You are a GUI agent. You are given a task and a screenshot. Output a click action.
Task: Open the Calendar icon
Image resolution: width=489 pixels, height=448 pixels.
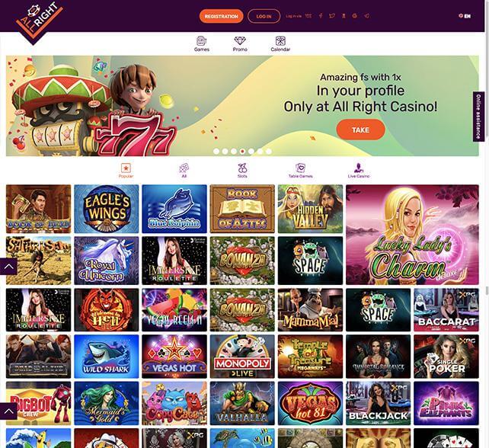click(280, 41)
